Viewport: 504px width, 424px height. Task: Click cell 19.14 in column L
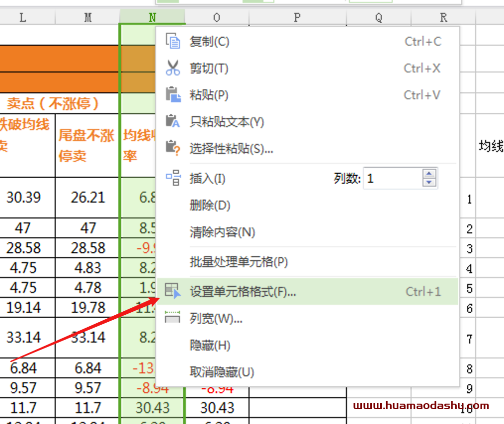27,307
